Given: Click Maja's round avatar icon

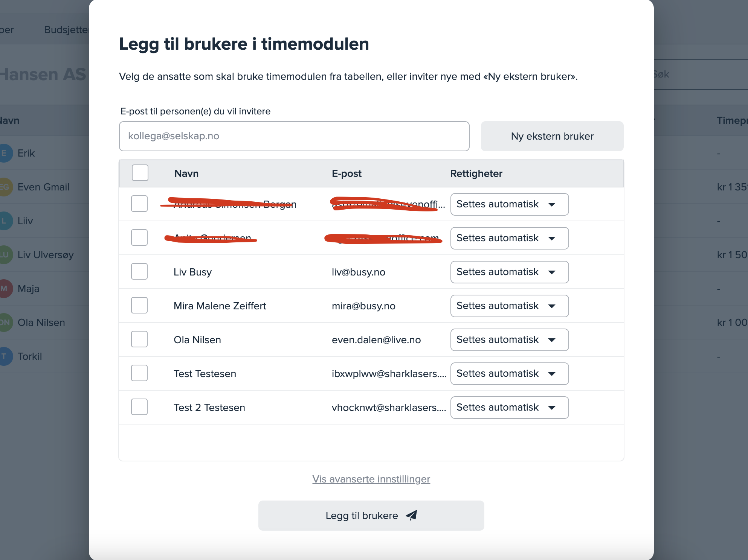Looking at the screenshot, I should point(5,289).
